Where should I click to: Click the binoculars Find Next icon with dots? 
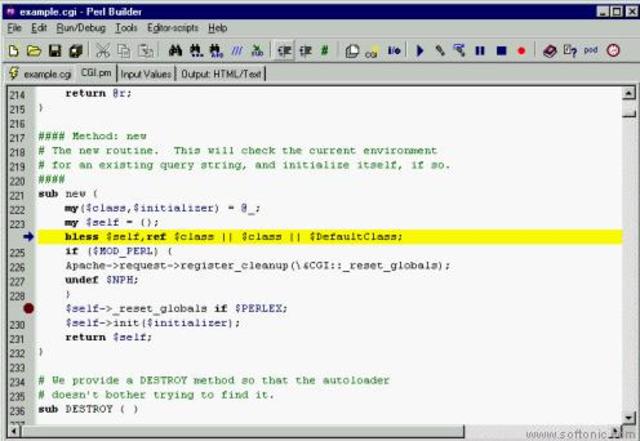(x=196, y=51)
